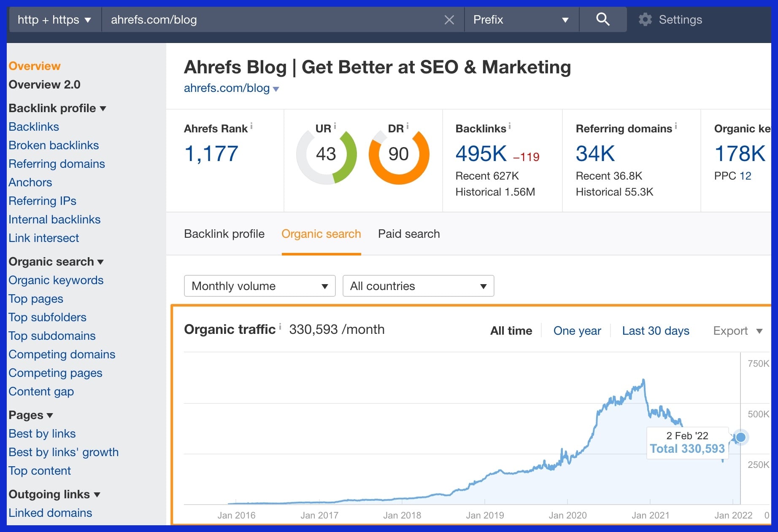Switch chart range to One year

(x=577, y=330)
